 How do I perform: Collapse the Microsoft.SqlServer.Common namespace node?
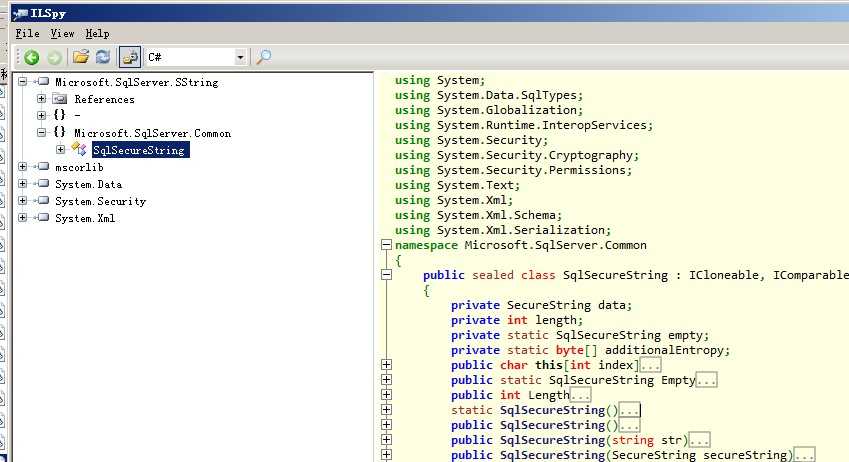pos(41,132)
